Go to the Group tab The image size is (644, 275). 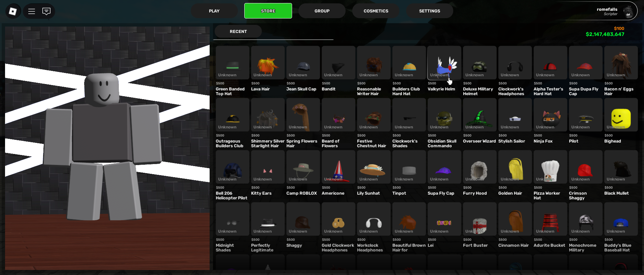coord(322,11)
